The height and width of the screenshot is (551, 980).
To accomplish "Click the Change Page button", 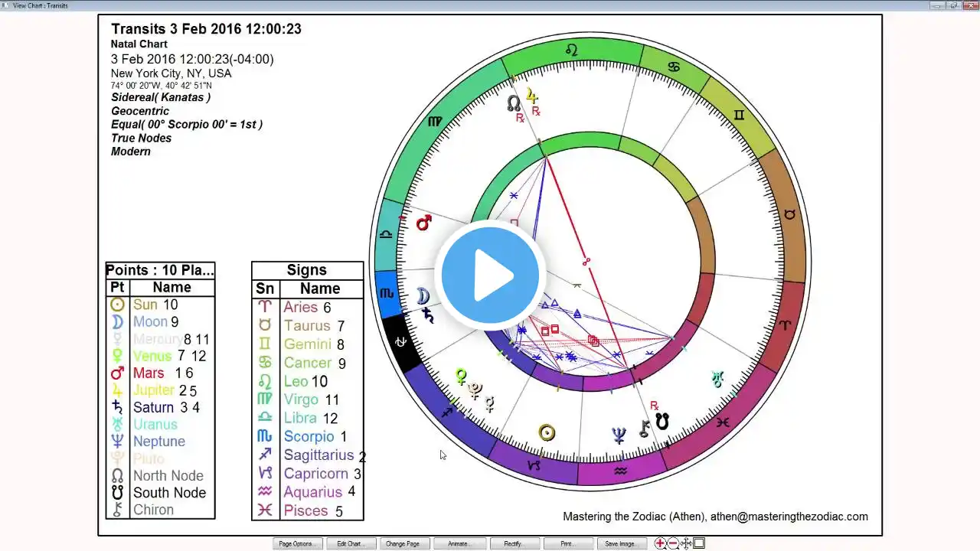I will [403, 544].
